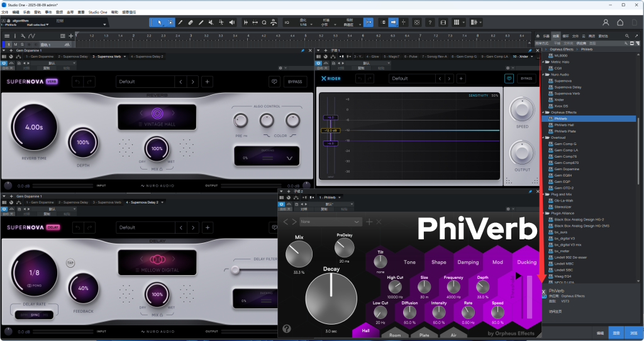Toggle power bypass of PhiVerb window
Image resolution: width=644 pixels, height=341 pixels.
[x=281, y=204]
